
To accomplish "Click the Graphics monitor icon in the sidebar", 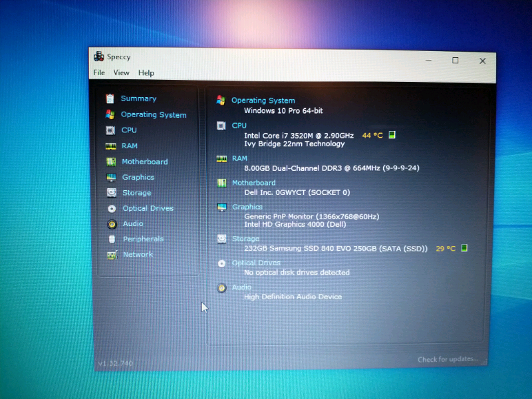I will click(111, 178).
